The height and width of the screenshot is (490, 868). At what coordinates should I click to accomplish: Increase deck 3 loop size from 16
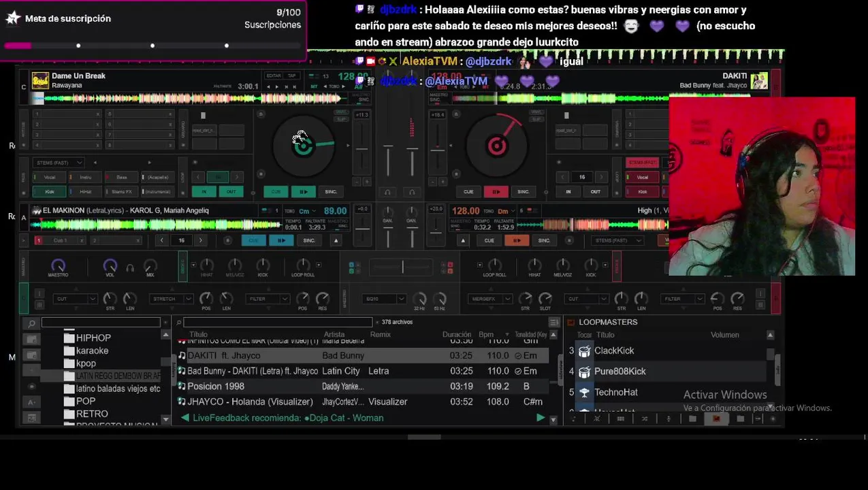click(x=200, y=240)
